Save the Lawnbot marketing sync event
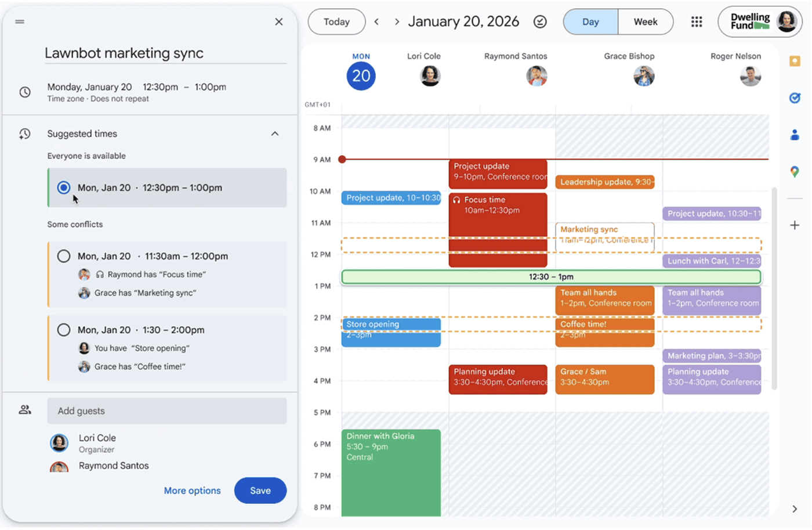The height and width of the screenshot is (530, 812). pyautogui.click(x=260, y=491)
